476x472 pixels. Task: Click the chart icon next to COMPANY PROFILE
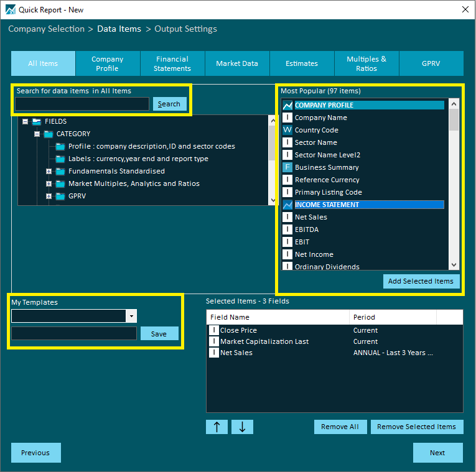tap(287, 105)
